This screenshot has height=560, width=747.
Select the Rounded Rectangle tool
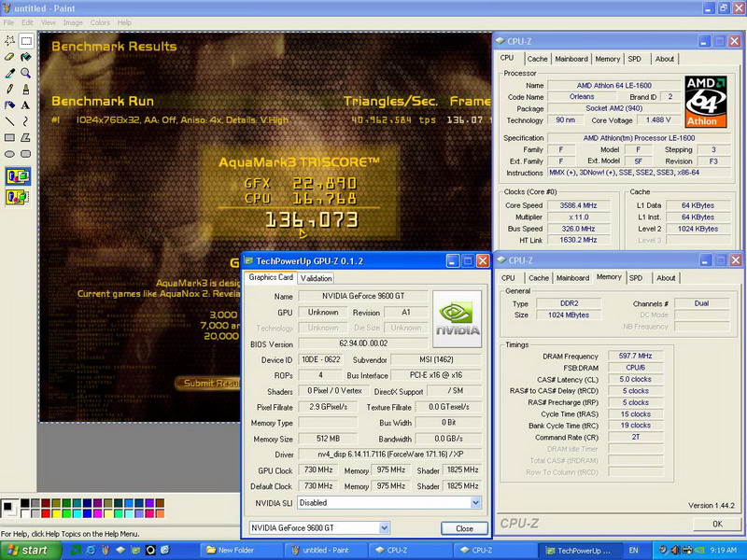coord(26,154)
